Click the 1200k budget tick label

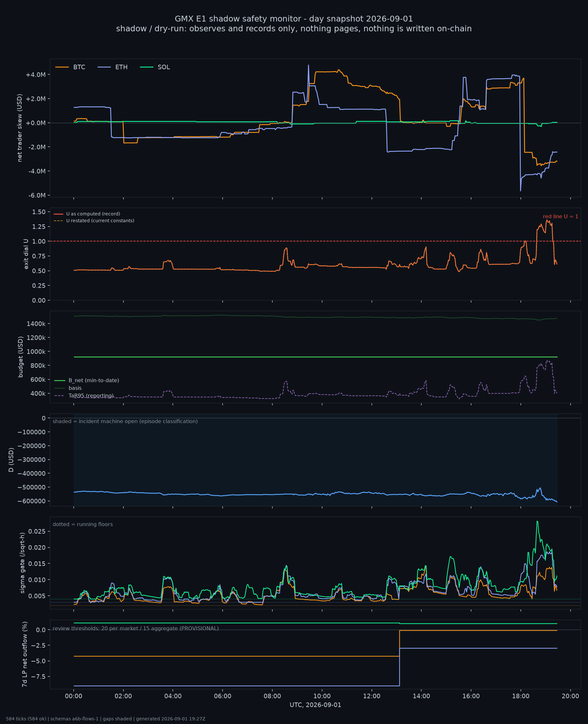click(x=36, y=338)
